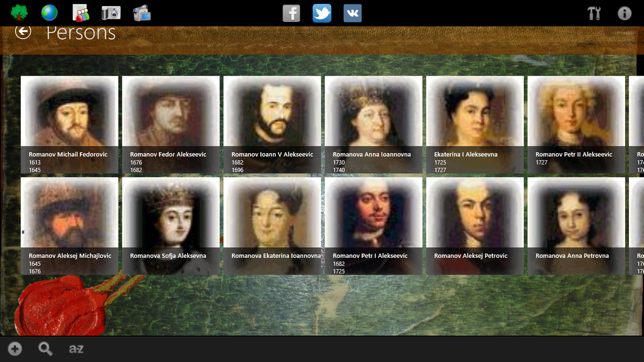Click year 1730 under Anna Ioannovna
Screen dimensions: 644x362
pos(339,162)
